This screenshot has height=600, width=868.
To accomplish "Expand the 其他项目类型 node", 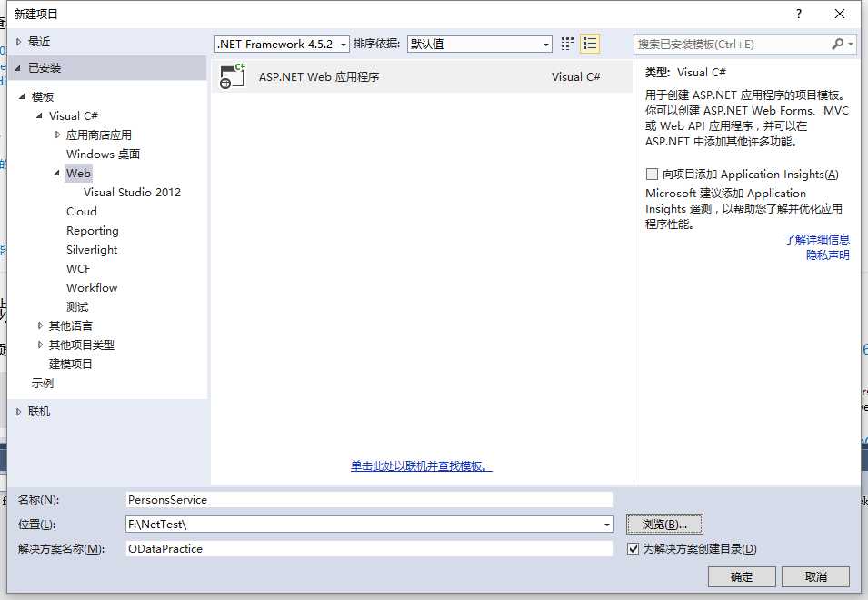I will coord(40,345).
